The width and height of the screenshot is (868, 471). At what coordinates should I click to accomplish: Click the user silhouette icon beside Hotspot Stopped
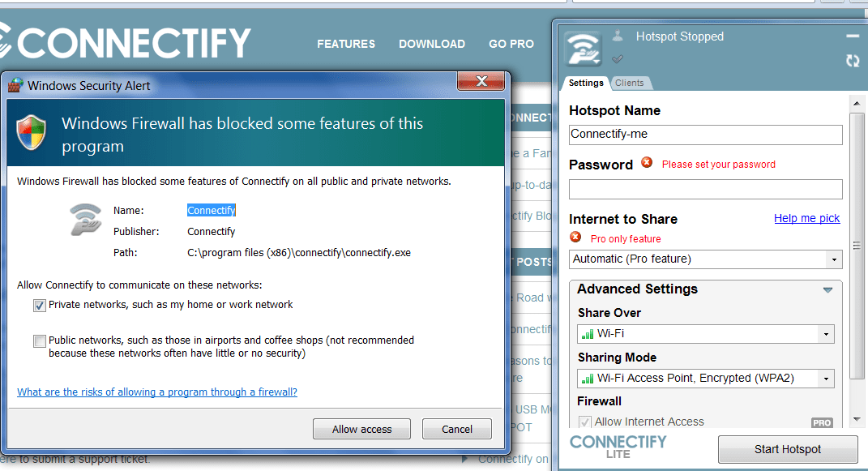(x=618, y=35)
